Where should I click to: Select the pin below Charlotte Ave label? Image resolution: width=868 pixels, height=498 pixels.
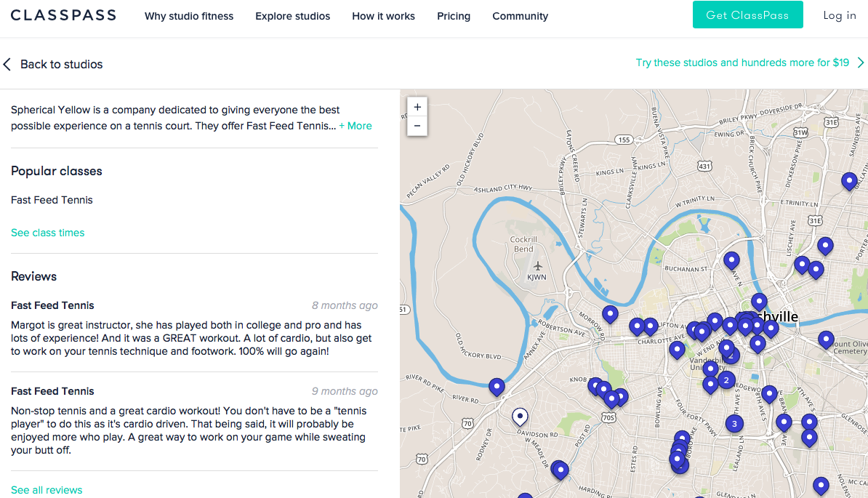coord(677,350)
